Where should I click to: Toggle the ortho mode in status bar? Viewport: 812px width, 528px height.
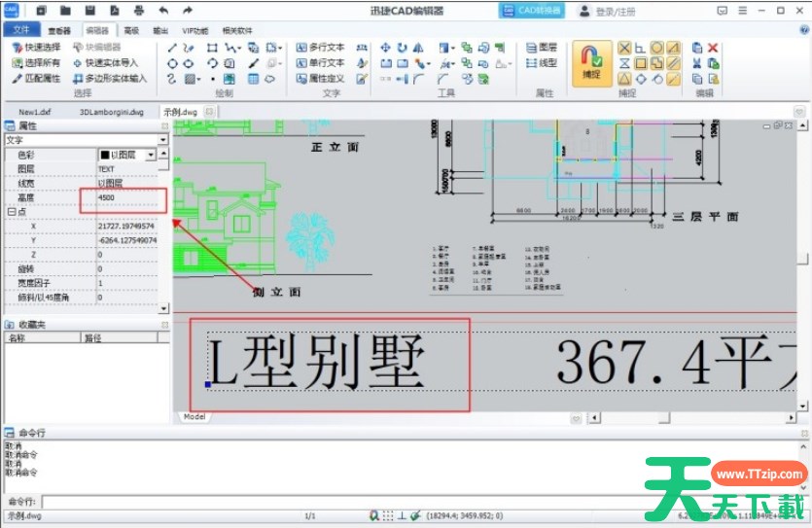(402, 514)
